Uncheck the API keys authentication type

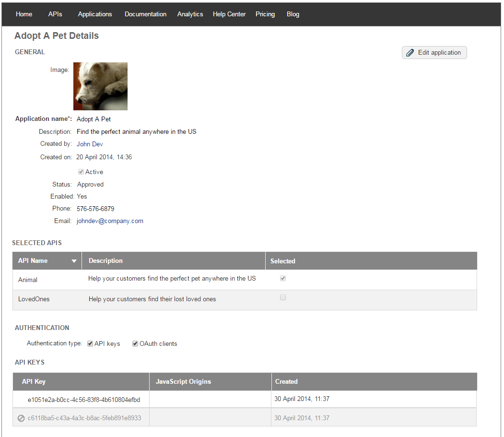(90, 343)
